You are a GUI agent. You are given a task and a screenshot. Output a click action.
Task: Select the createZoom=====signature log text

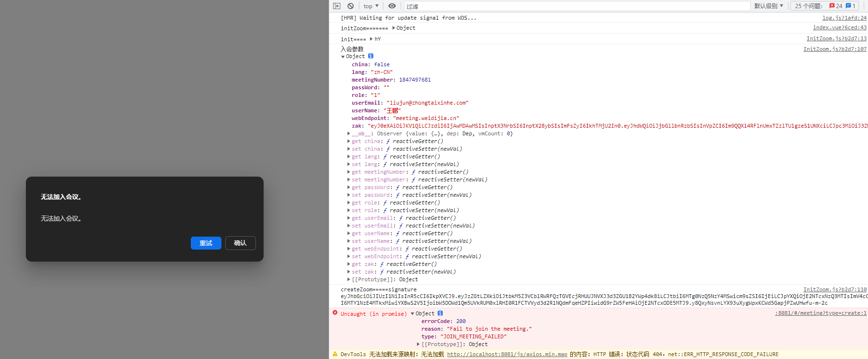pos(379,289)
